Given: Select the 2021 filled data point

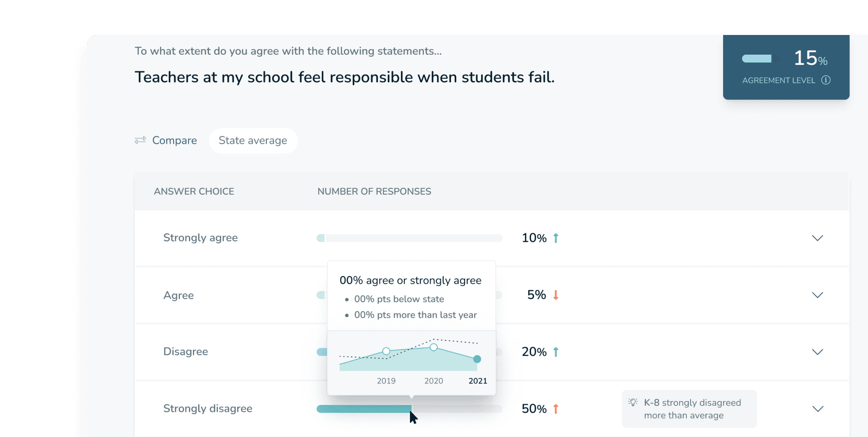Looking at the screenshot, I should click(477, 359).
